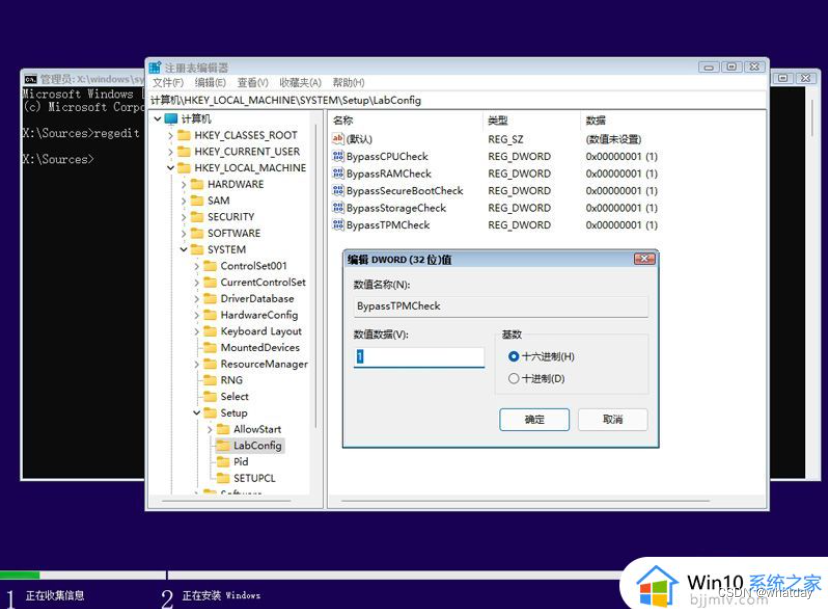Screen dimensions: 828x609
Task: Click the SETUPCL folder icon
Action: [223, 479]
